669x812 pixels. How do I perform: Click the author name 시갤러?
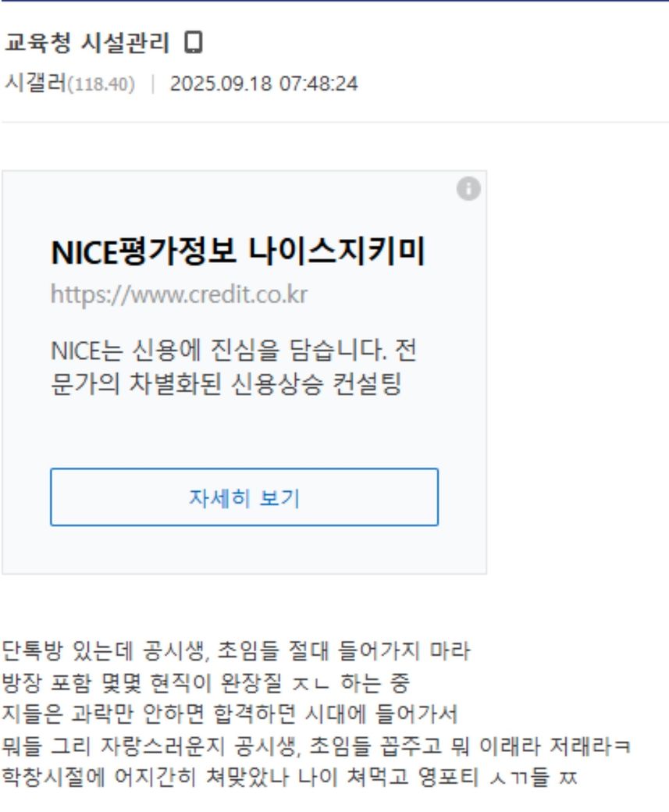pos(35,83)
